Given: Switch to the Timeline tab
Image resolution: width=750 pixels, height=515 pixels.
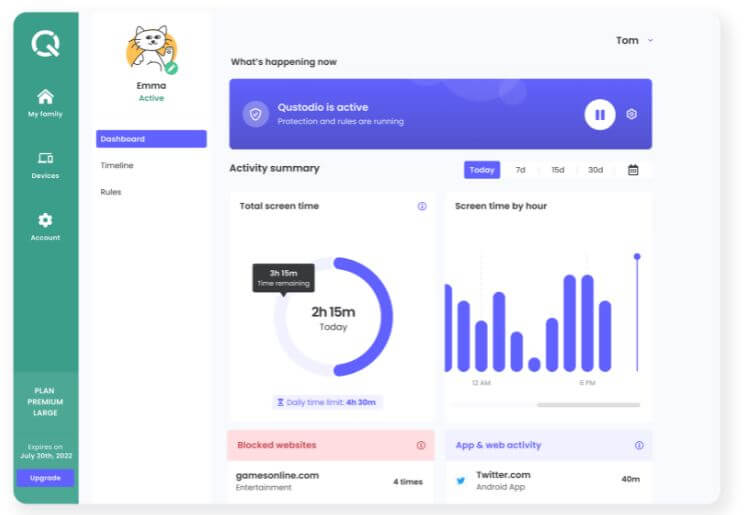Looking at the screenshot, I should [x=117, y=165].
